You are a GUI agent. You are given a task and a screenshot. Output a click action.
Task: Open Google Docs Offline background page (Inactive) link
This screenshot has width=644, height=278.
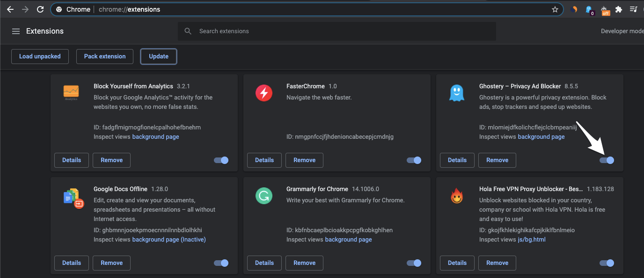pyautogui.click(x=169, y=240)
